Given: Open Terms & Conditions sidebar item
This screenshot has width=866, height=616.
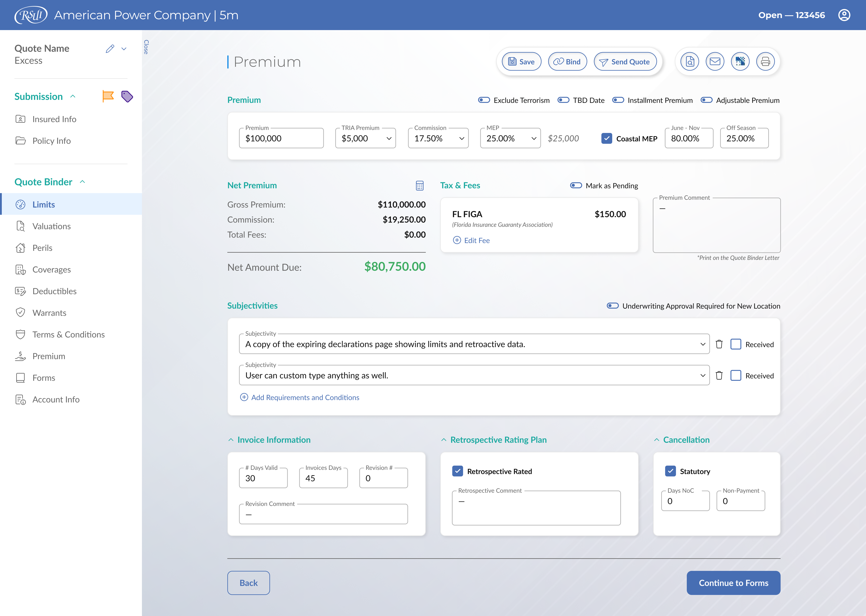Looking at the screenshot, I should click(x=71, y=334).
